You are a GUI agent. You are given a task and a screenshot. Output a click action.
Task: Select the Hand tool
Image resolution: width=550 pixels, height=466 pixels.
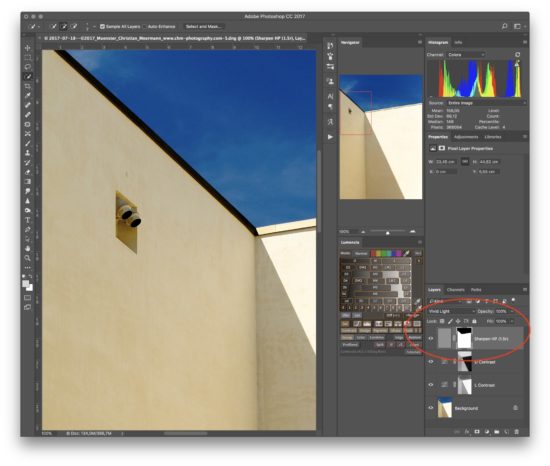point(28,249)
